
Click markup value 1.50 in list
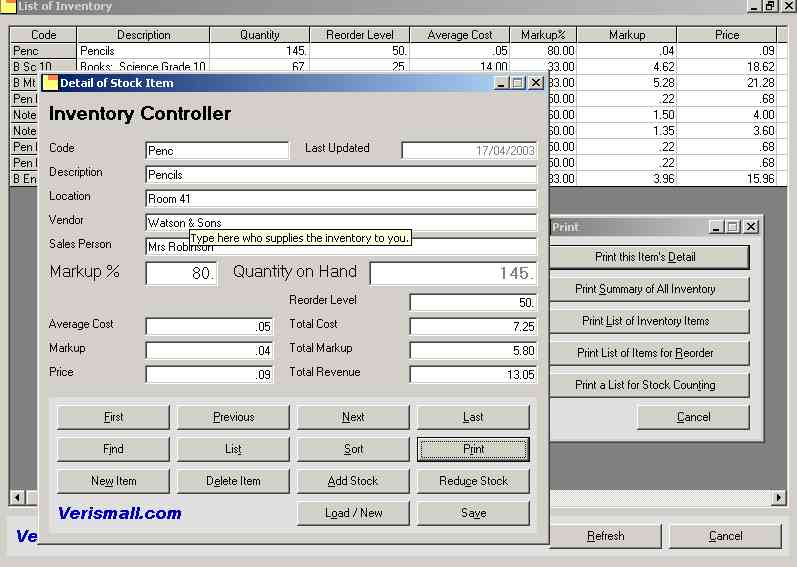click(x=627, y=114)
